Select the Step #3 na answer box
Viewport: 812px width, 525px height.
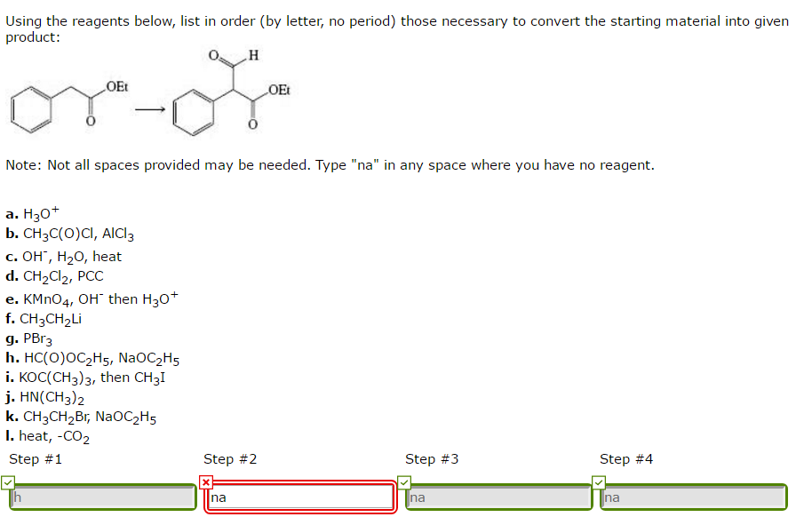coord(499,497)
